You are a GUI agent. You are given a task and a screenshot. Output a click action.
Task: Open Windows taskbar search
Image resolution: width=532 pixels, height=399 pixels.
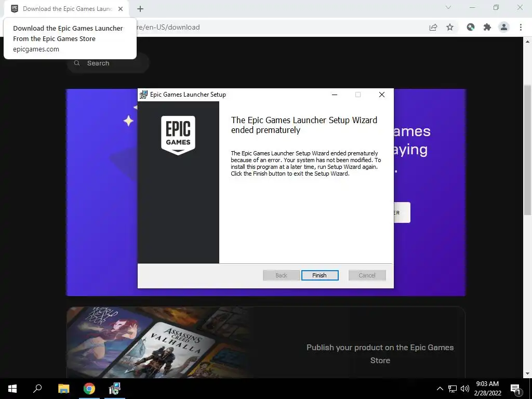(x=37, y=389)
